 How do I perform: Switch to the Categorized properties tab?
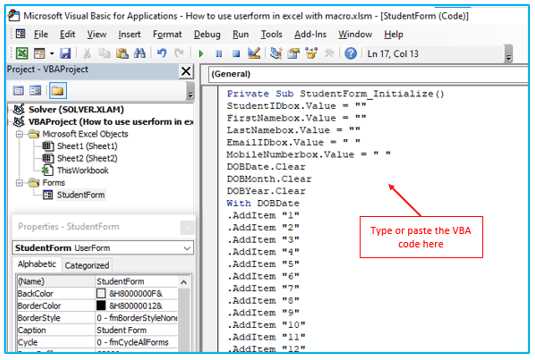[x=87, y=265]
